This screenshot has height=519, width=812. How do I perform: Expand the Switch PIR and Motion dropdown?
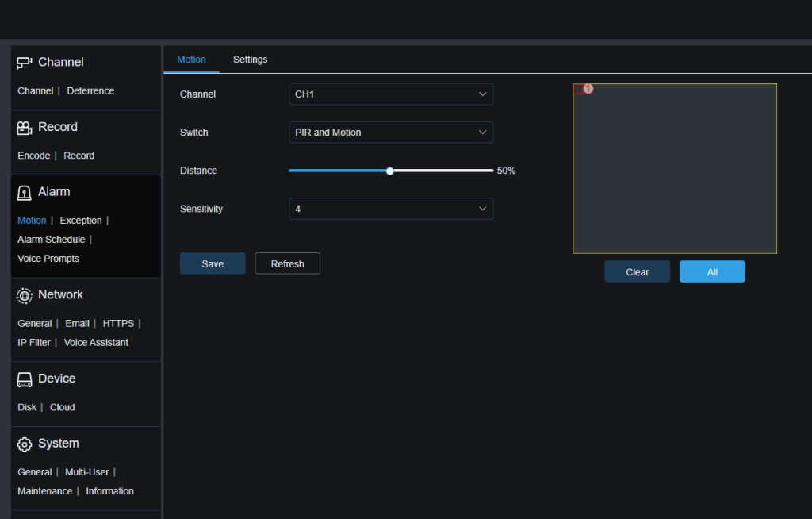[390, 133]
